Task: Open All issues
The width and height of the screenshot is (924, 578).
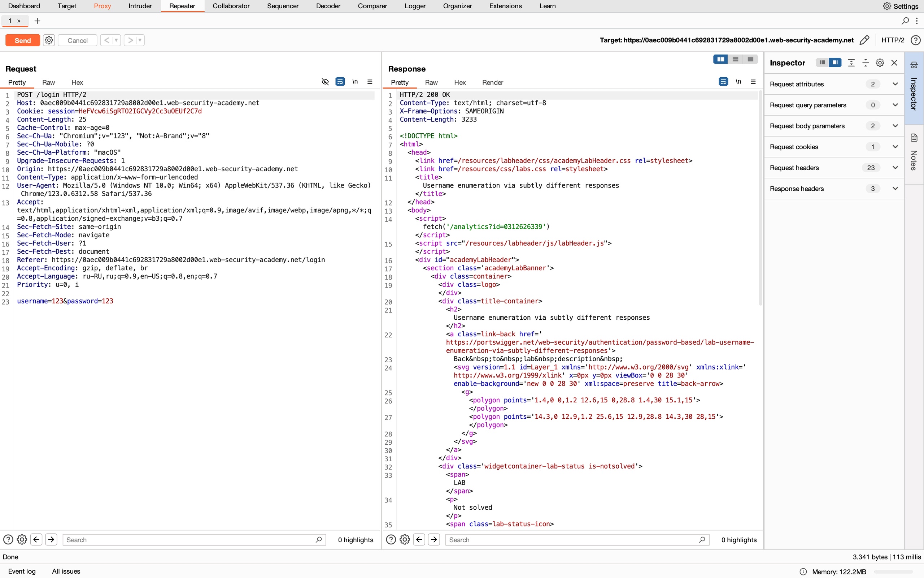Action: click(x=66, y=571)
